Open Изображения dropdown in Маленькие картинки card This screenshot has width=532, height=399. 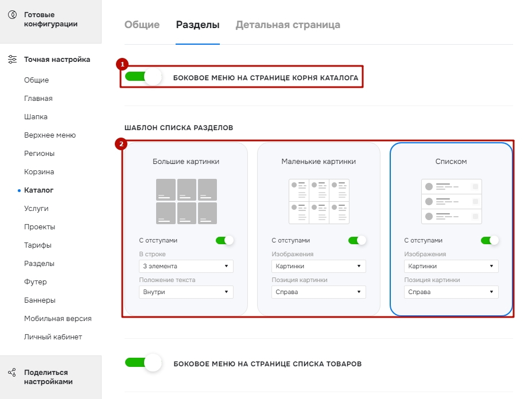[x=319, y=266]
